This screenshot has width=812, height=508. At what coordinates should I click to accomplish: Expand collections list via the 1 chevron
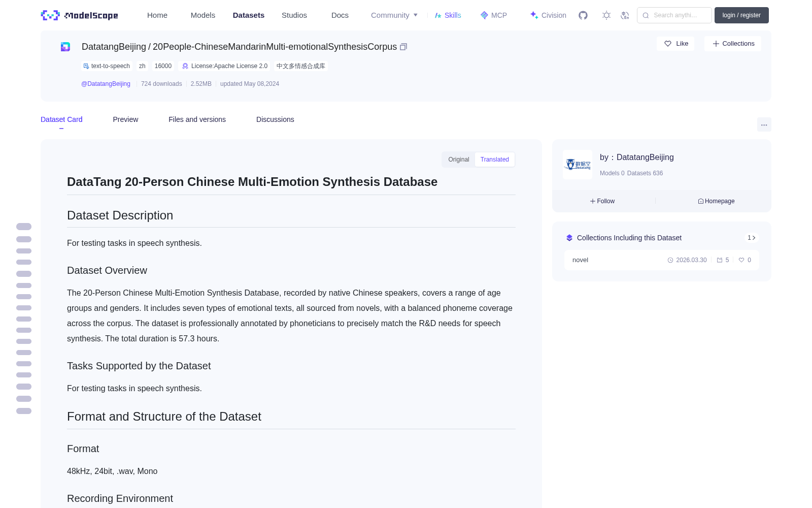tap(752, 238)
